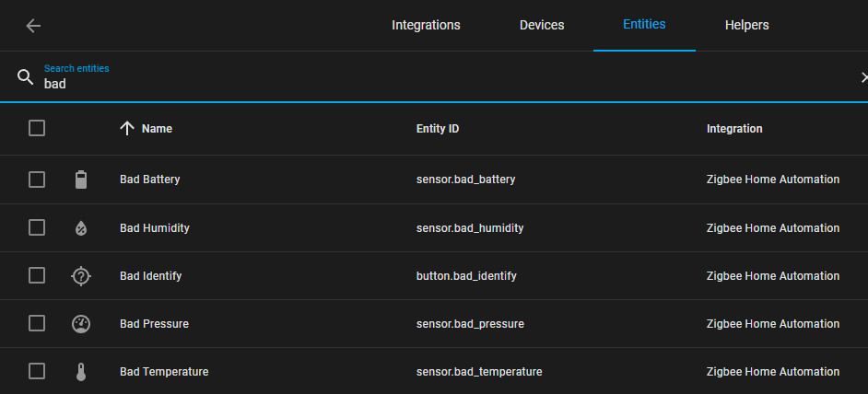Image resolution: width=868 pixels, height=394 pixels.
Task: Click the Bad Pressure gauge icon
Action: (x=81, y=324)
